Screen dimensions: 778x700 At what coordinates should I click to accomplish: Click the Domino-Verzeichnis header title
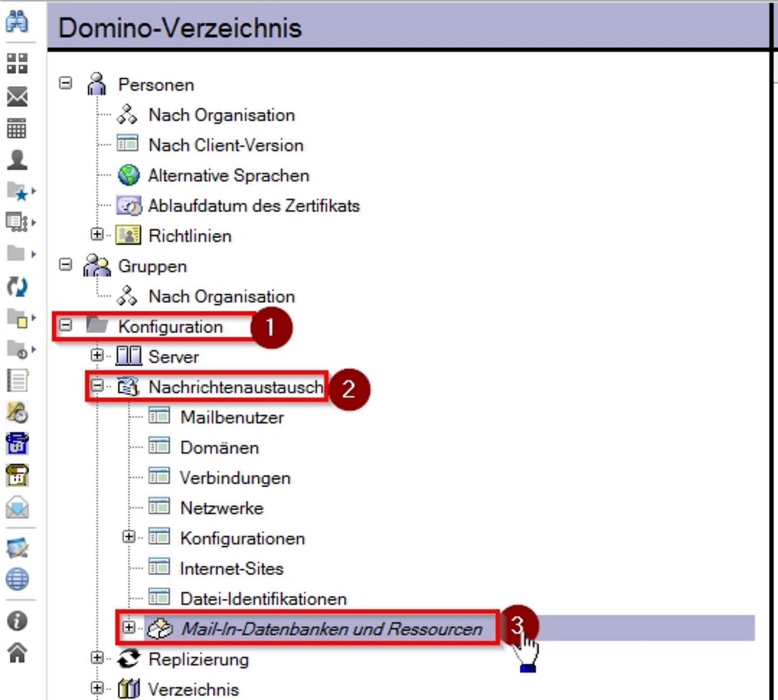179,28
